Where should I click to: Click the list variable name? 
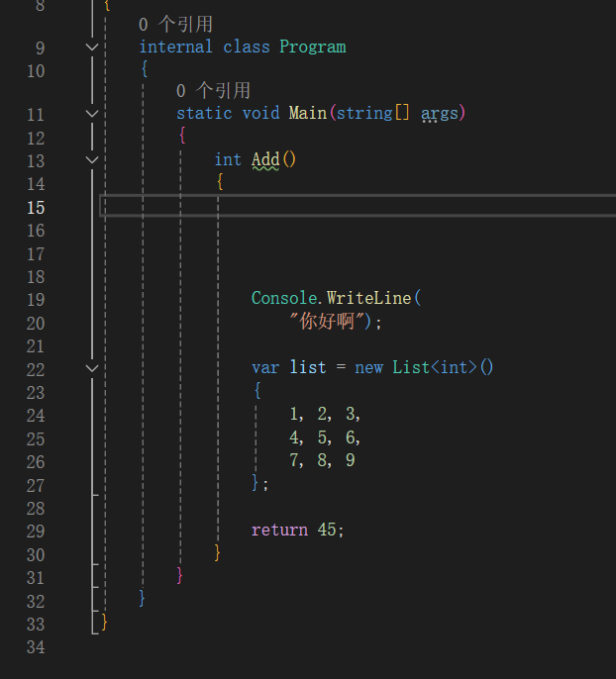(x=308, y=367)
